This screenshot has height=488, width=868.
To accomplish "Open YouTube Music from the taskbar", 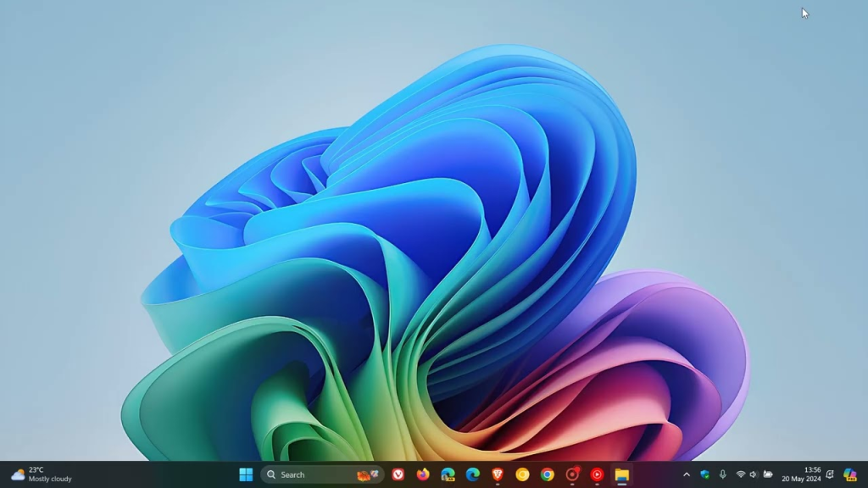I will [x=597, y=474].
